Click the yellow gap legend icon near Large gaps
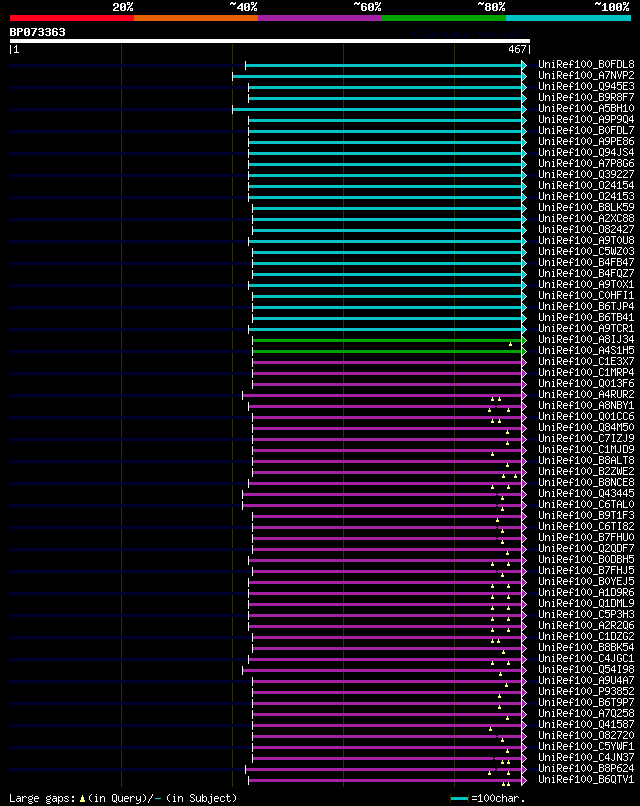The height and width of the screenshot is (806, 640). tap(82, 799)
